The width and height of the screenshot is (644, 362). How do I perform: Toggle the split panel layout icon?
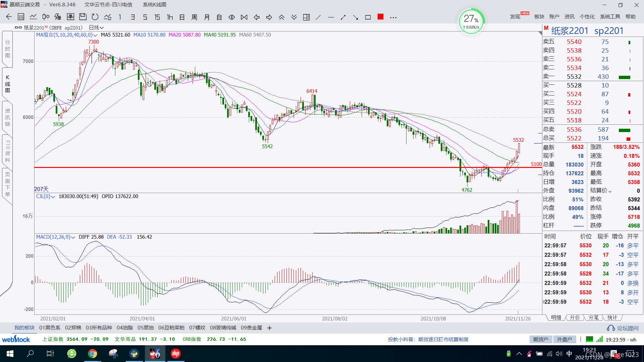[x=306, y=17]
